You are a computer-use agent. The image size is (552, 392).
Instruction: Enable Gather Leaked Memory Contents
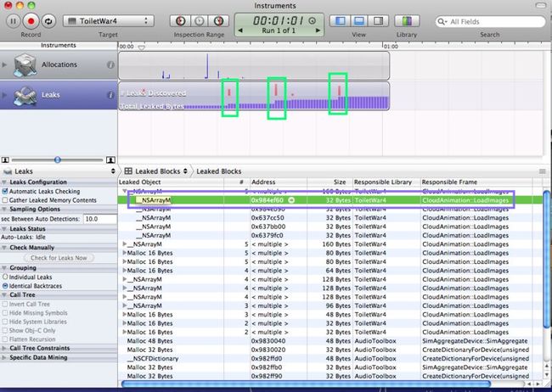[x=5, y=200]
